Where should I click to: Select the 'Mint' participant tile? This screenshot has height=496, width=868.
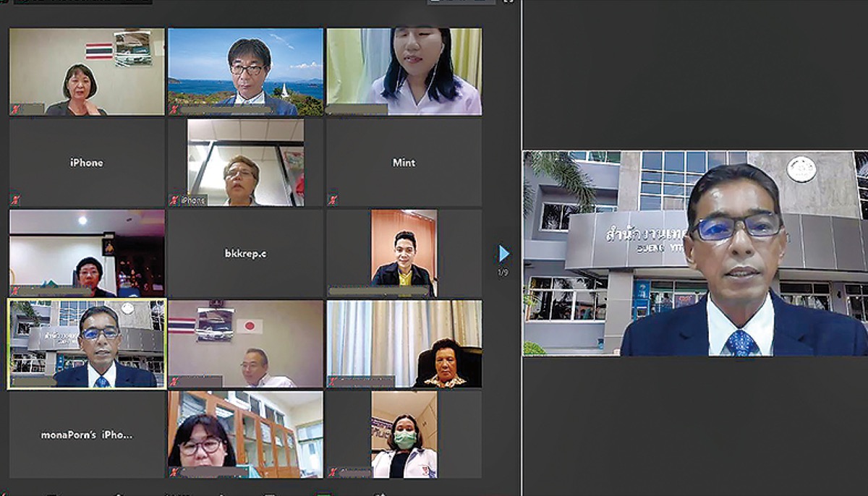click(x=404, y=163)
